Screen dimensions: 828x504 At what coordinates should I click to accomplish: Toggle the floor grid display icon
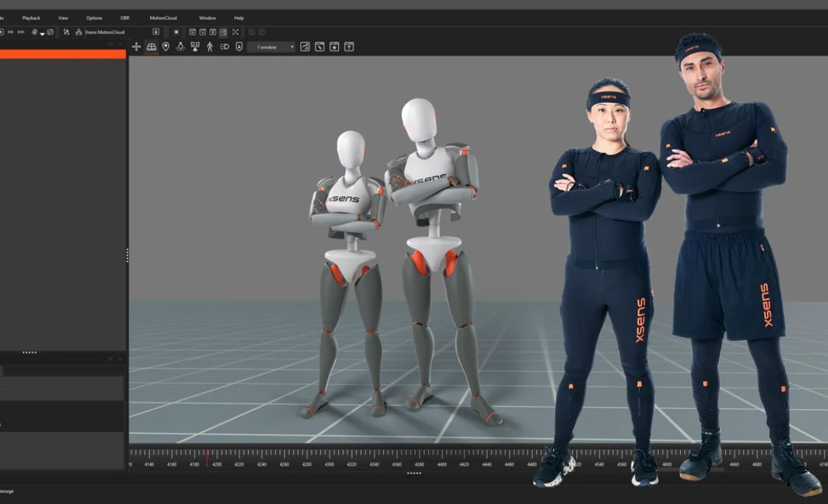point(151,47)
